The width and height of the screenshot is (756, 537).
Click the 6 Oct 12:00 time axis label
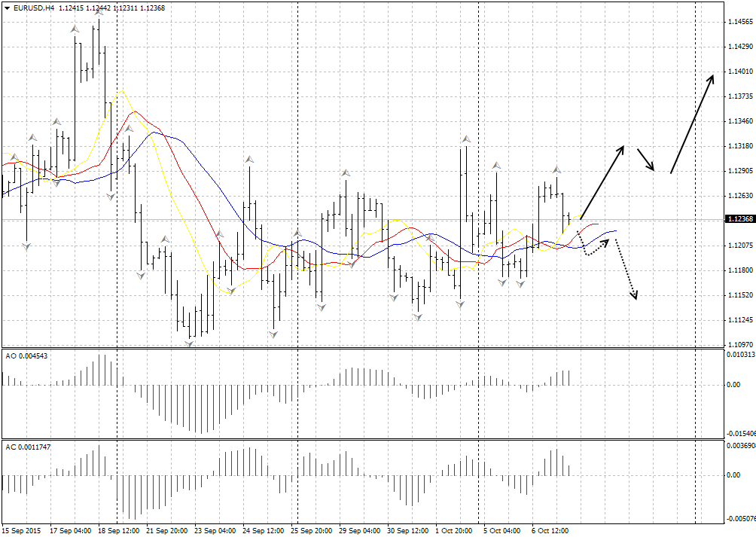coord(550,530)
